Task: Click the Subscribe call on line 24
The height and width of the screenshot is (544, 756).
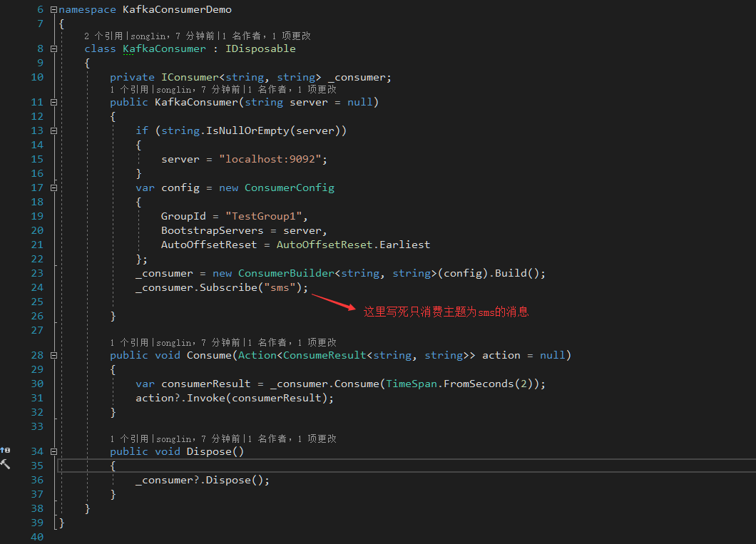Action: point(228,287)
